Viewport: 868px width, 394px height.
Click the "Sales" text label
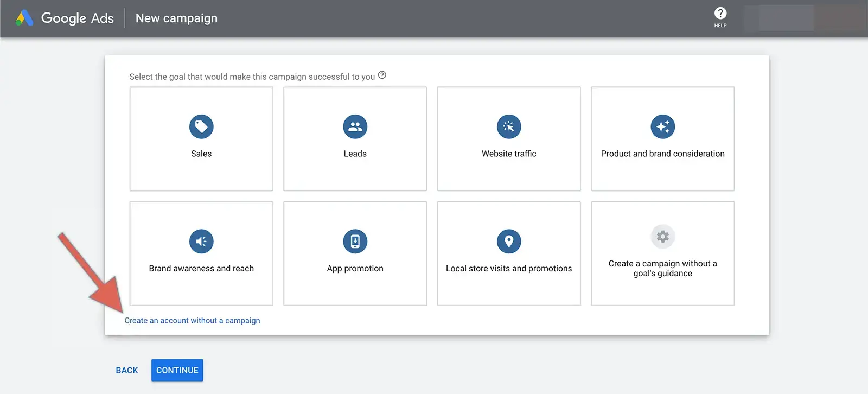pyautogui.click(x=201, y=154)
